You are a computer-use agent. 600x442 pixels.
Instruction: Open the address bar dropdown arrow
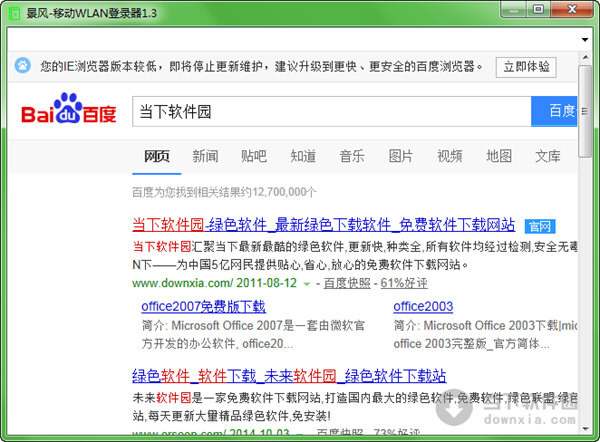[585, 39]
